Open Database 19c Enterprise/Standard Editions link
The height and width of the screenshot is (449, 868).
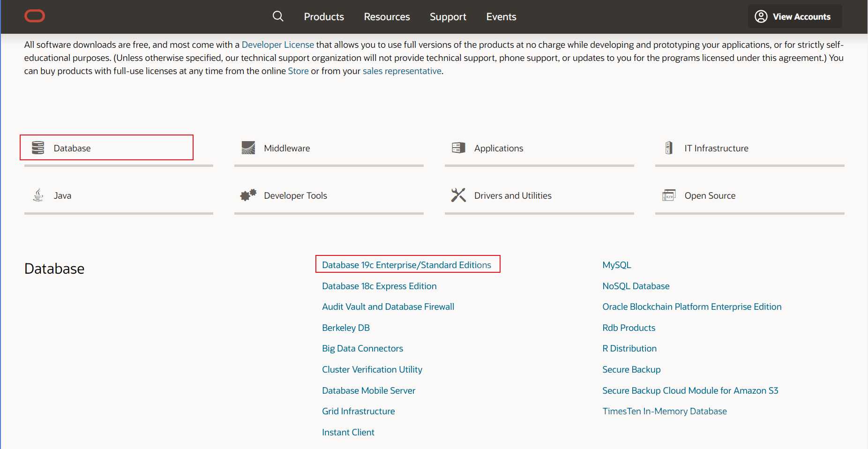406,265
